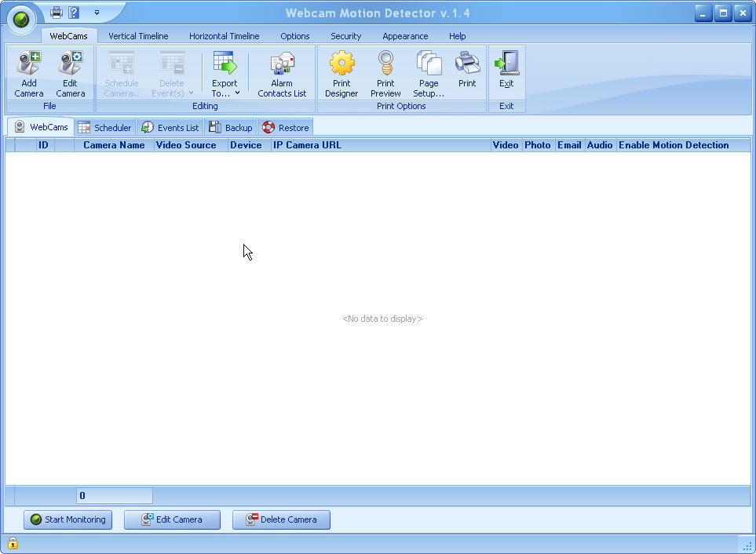Select the Events List tab
Image resolution: width=756 pixels, height=554 pixels.
click(170, 128)
